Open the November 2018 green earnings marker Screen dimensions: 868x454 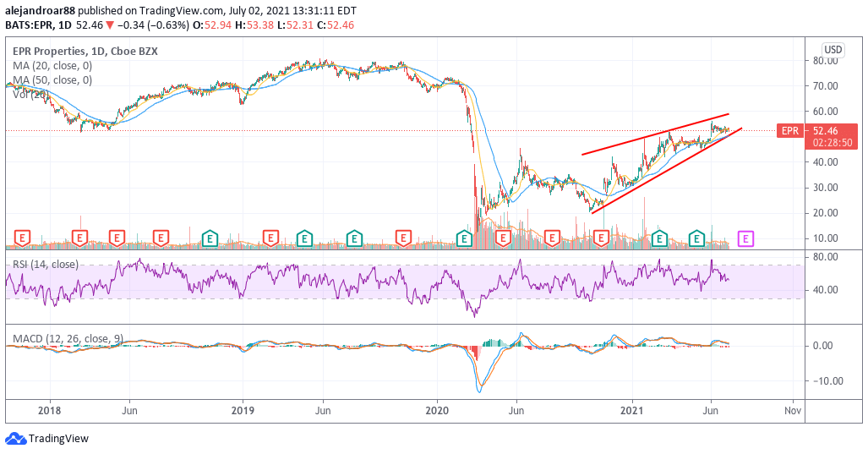(x=210, y=239)
